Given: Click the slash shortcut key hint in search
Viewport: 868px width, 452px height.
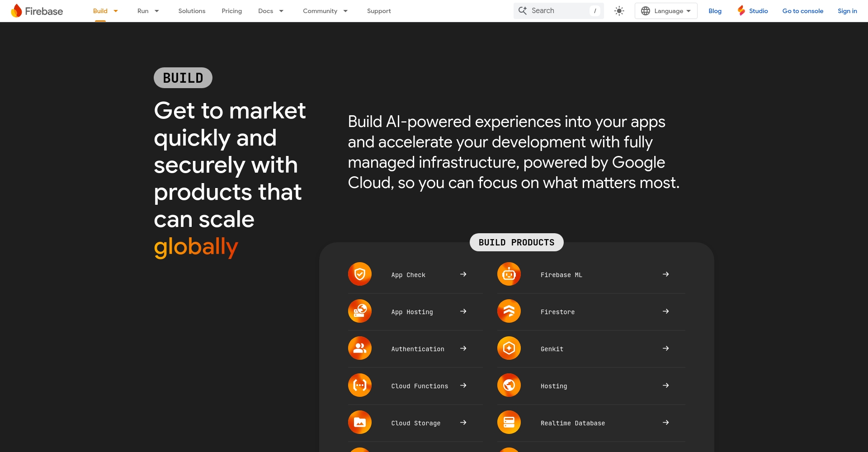Looking at the screenshot, I should tap(595, 11).
